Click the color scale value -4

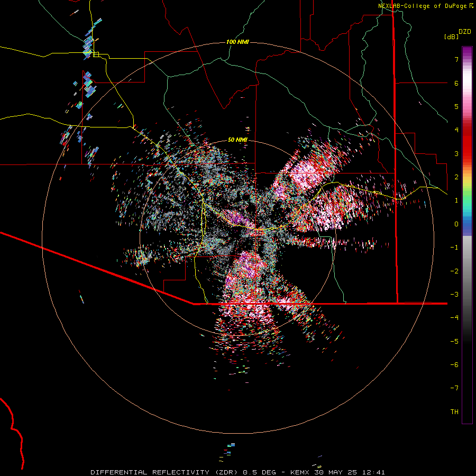454,317
